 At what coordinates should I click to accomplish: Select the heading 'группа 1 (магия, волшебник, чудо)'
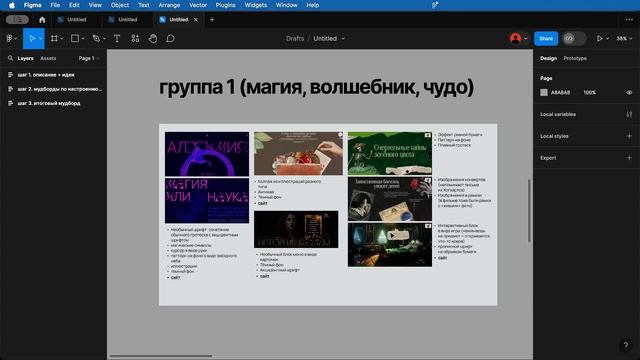click(x=316, y=87)
